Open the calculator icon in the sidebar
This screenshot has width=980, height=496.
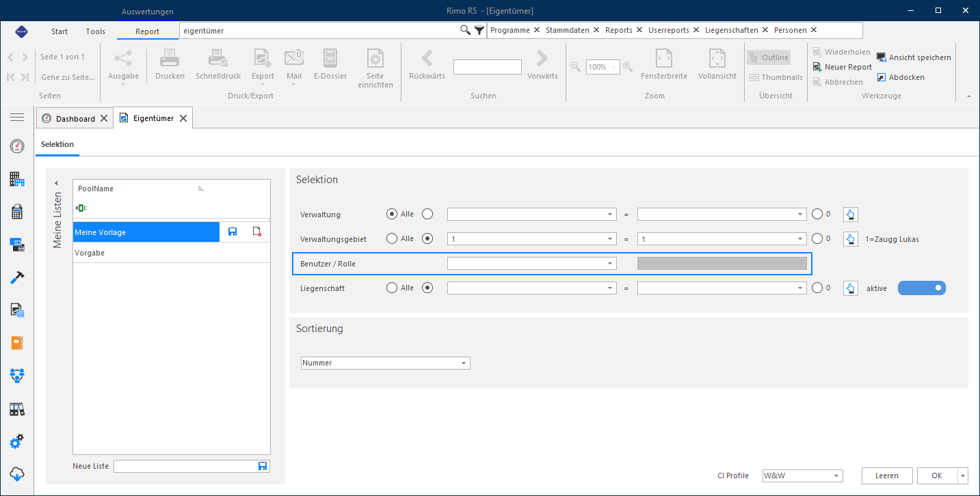coord(17,212)
